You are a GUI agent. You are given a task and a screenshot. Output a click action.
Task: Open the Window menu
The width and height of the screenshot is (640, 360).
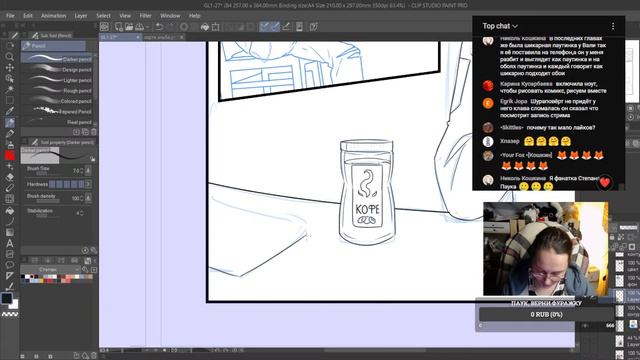click(x=170, y=16)
